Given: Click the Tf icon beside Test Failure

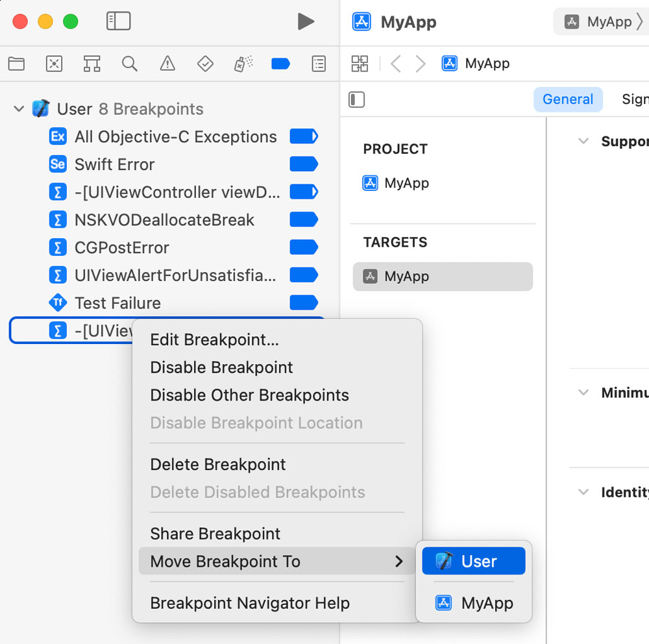Looking at the screenshot, I should pyautogui.click(x=58, y=303).
